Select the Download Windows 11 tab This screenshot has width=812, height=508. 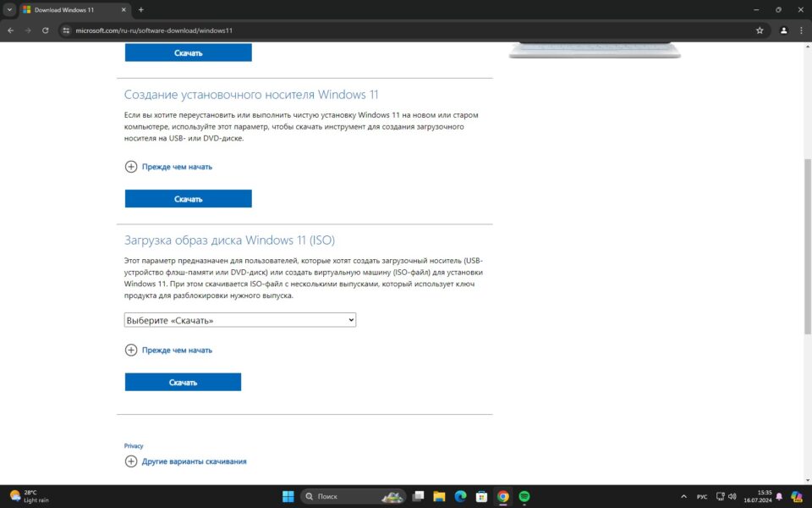click(x=74, y=9)
